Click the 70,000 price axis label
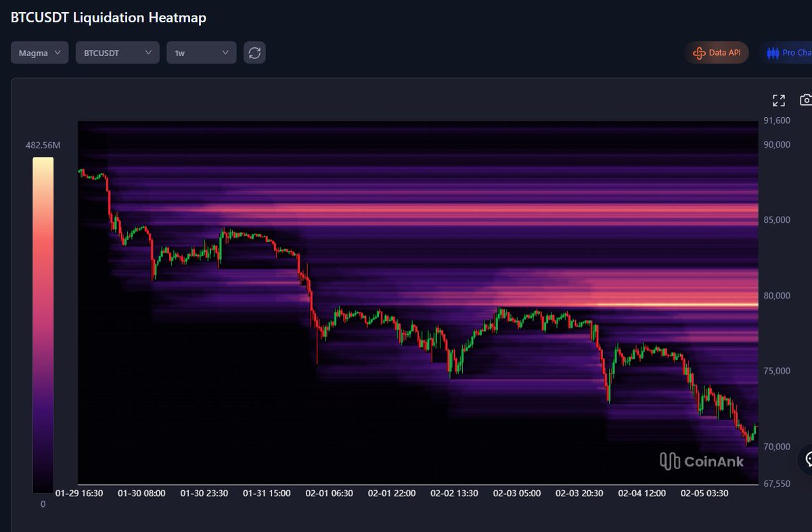The height and width of the screenshot is (532, 812). 777,447
